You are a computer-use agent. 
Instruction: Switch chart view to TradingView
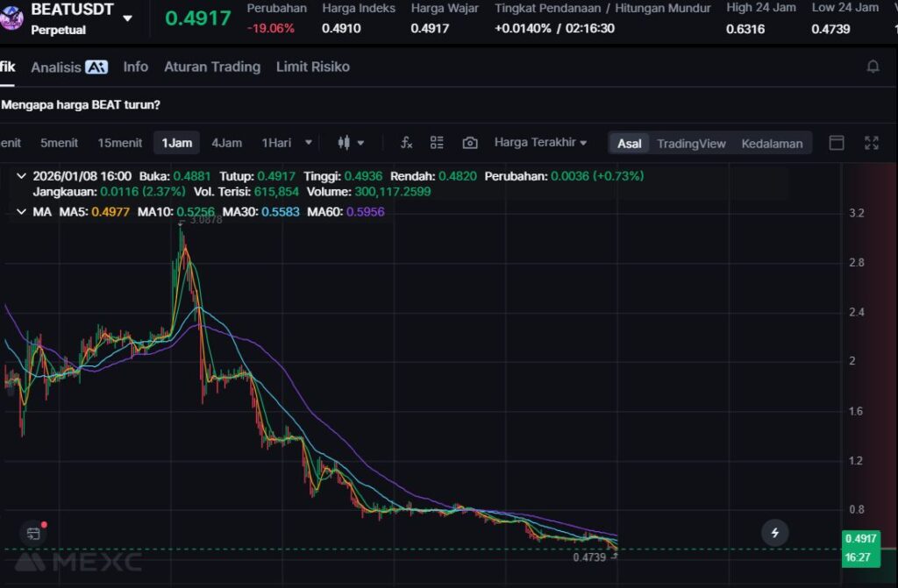691,143
